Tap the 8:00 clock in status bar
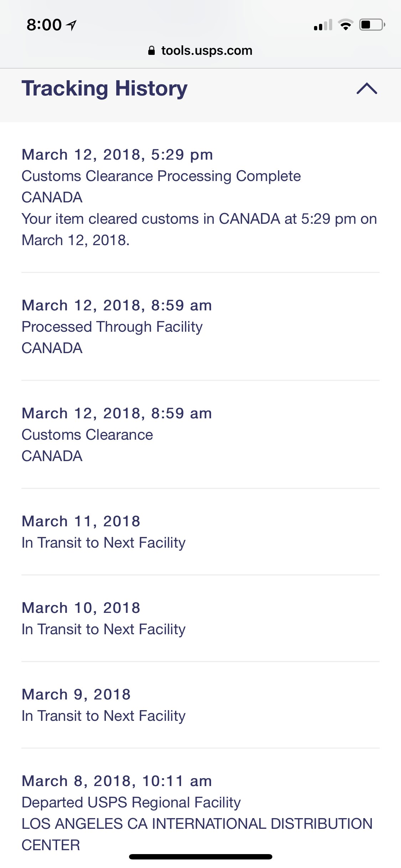This screenshot has width=401, height=868. tap(44, 25)
